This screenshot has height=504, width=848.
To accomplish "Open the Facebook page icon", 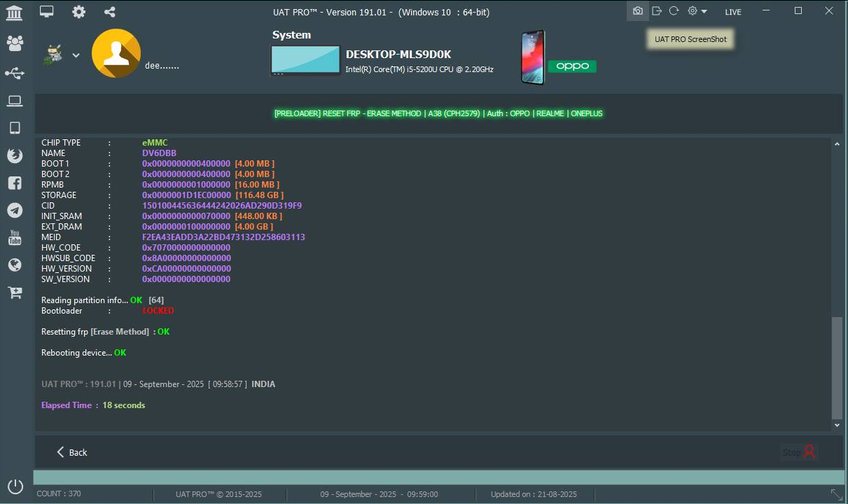I will click(x=15, y=183).
